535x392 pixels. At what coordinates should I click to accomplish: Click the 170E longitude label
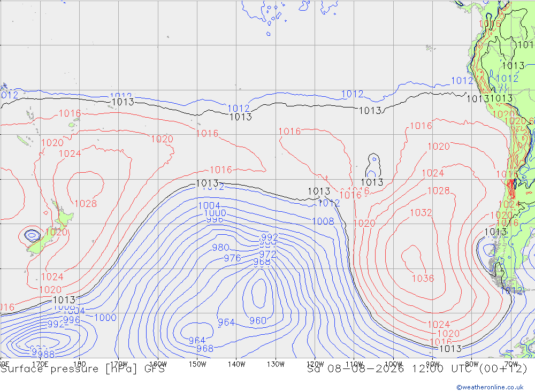(x=40, y=364)
